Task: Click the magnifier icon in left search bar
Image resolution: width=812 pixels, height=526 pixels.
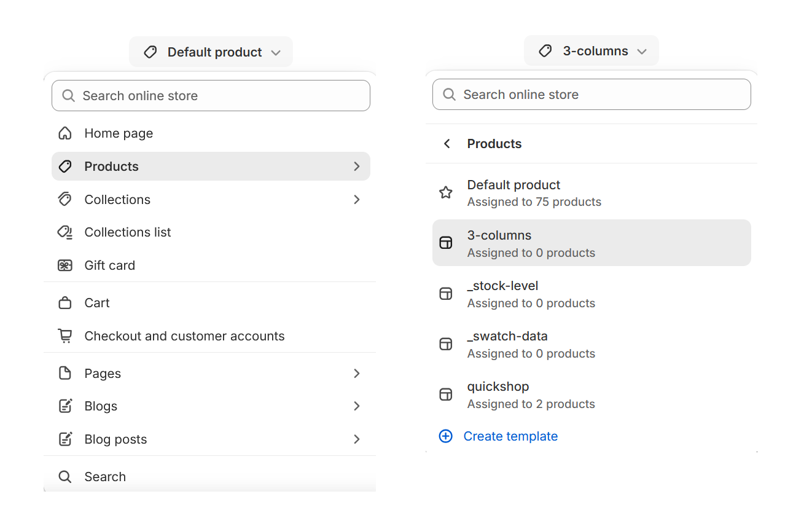Action: tap(68, 96)
